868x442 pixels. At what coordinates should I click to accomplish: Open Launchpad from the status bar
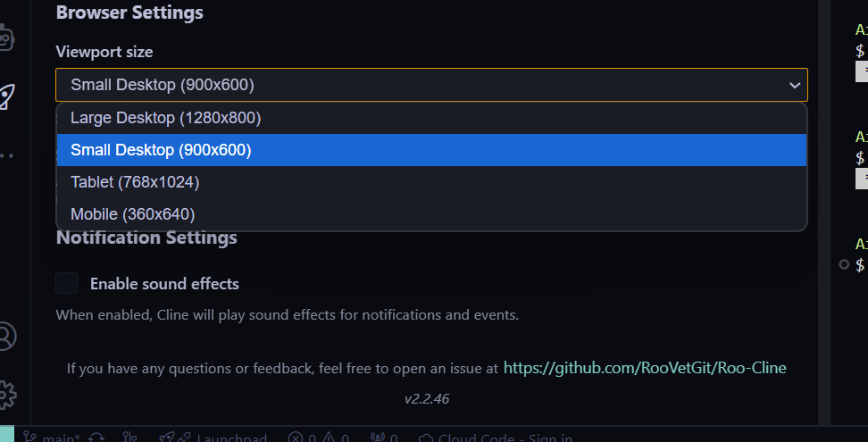point(213,438)
